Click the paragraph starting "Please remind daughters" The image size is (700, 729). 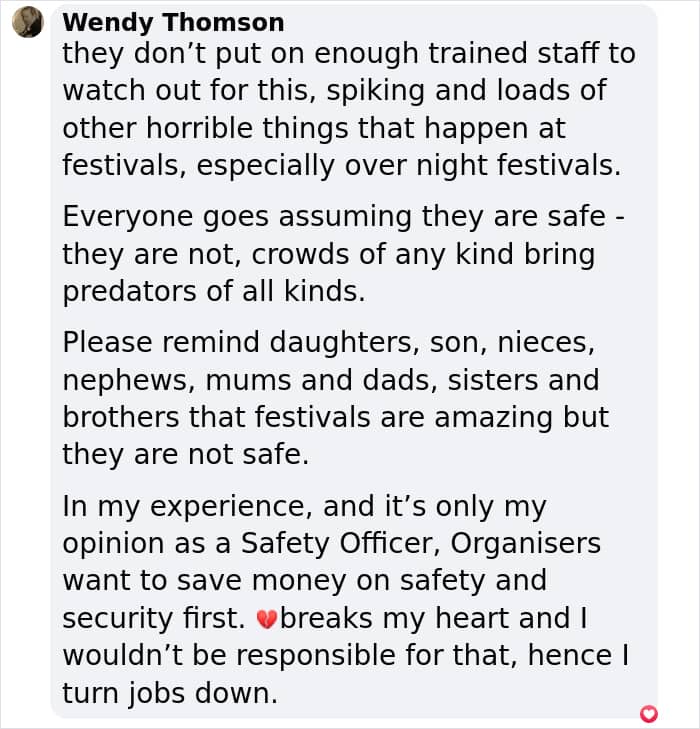click(336, 398)
